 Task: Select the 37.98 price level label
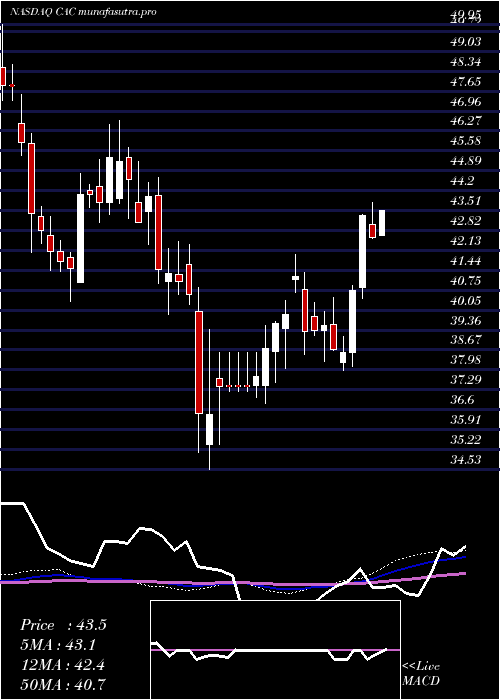pos(466,360)
